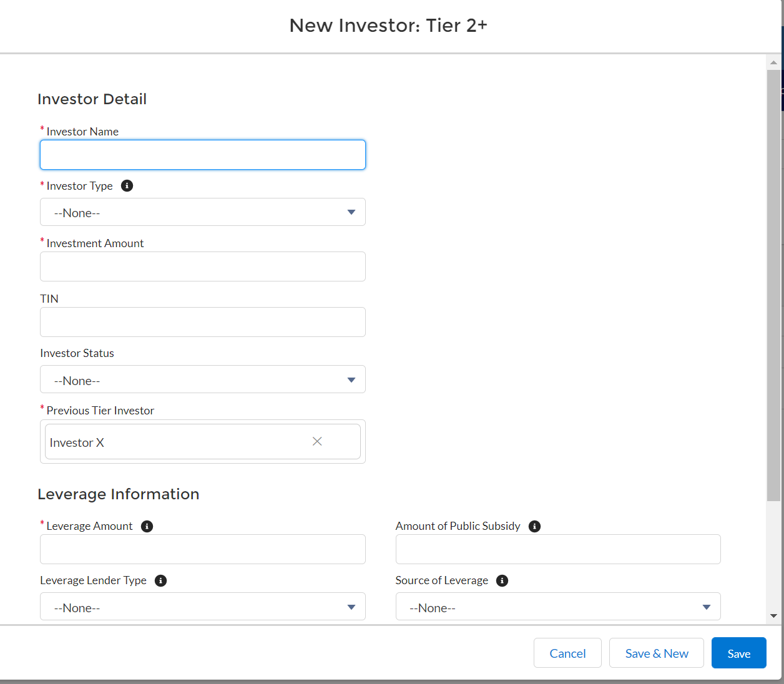Expand the Source of Leverage dropdown
This screenshot has width=784, height=684.
click(557, 607)
